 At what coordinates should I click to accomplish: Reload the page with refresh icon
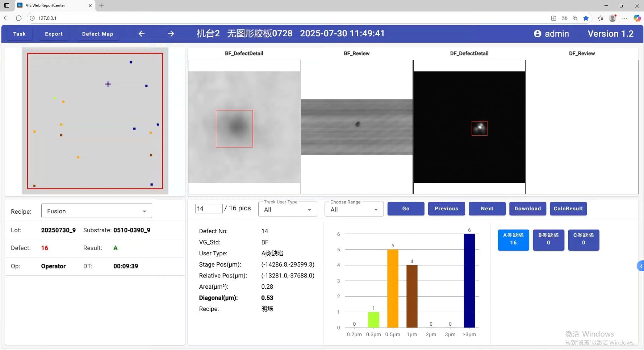[x=19, y=18]
